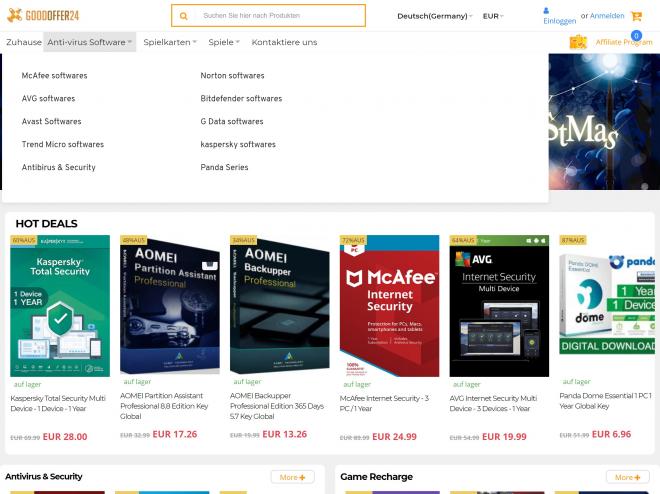Click the search magnifier icon
Image resolution: width=660 pixels, height=494 pixels.
(184, 16)
